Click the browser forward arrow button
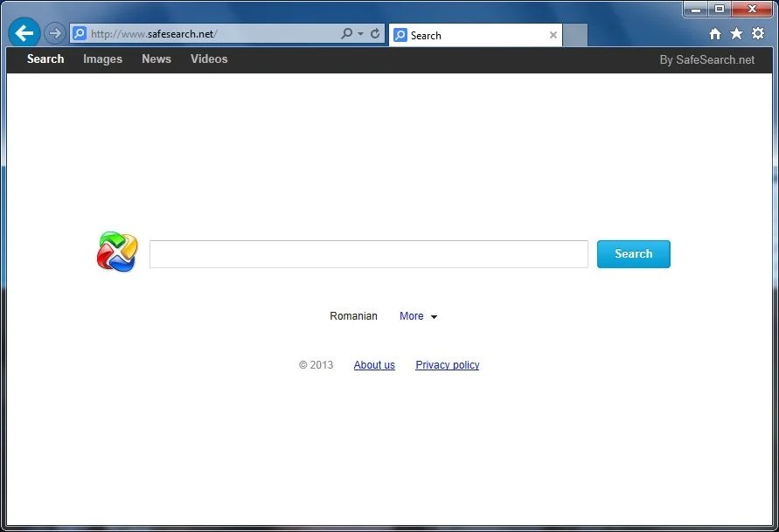The height and width of the screenshot is (532, 779). click(55, 34)
